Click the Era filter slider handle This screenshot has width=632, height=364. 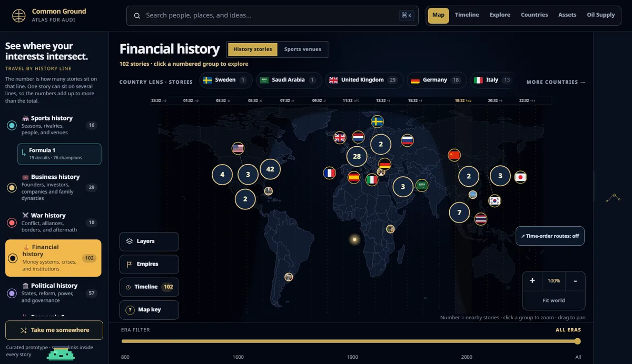pyautogui.click(x=578, y=341)
